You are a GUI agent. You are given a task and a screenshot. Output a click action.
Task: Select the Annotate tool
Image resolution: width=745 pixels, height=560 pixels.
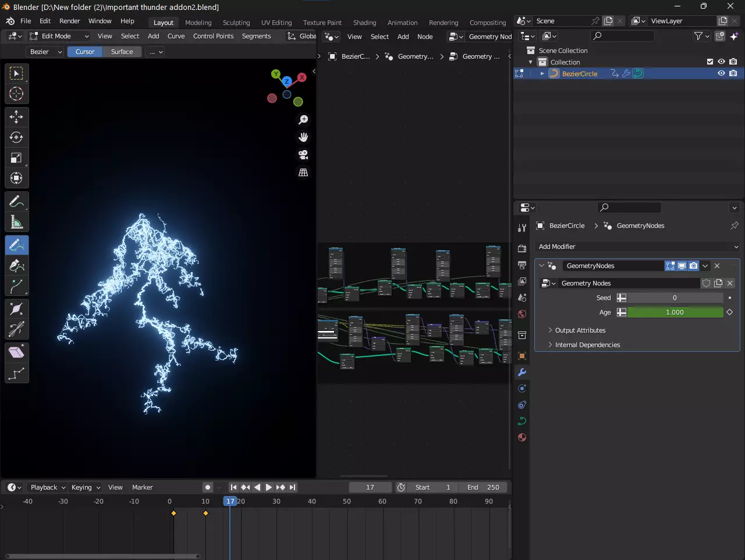click(x=16, y=202)
